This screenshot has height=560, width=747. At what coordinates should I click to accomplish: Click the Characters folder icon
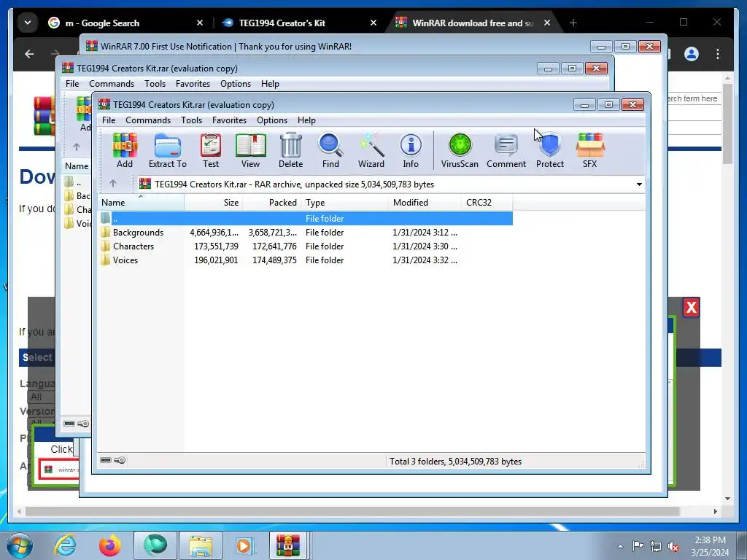105,246
